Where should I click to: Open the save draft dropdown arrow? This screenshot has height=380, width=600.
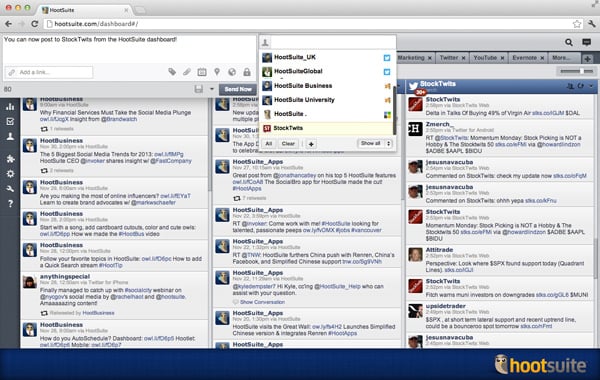[212, 89]
